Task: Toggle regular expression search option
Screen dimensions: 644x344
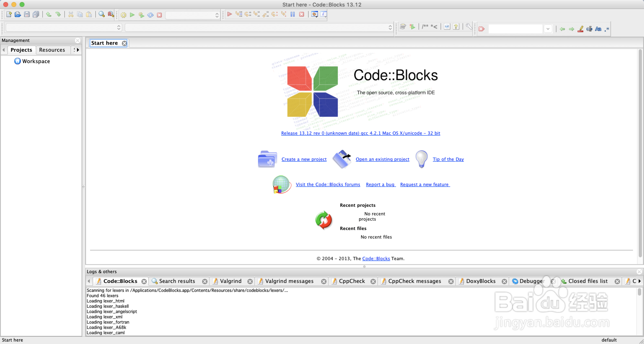Action: 607,29
